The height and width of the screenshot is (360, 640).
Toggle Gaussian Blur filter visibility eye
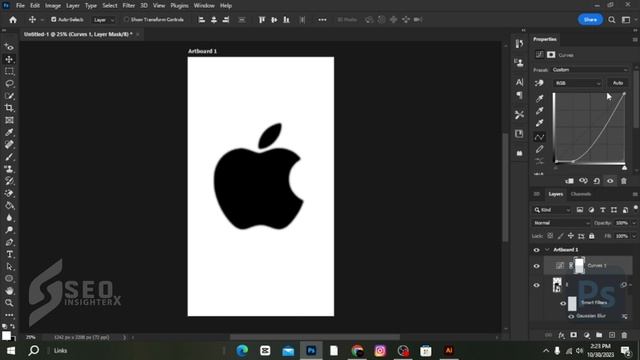(571, 316)
